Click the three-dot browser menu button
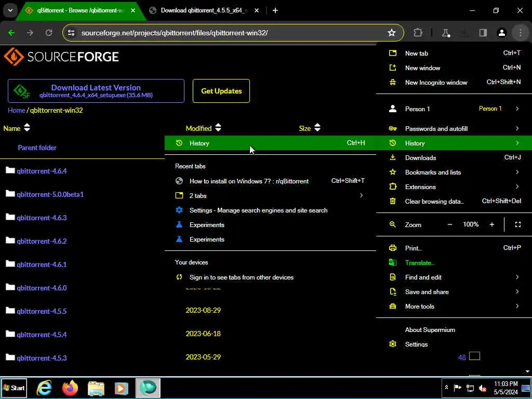The height and width of the screenshot is (399, 532). [x=521, y=33]
